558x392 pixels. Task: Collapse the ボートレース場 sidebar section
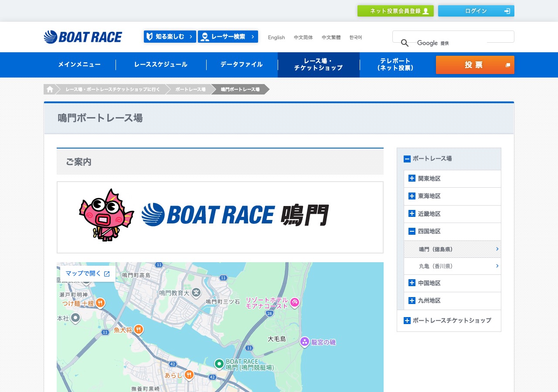(407, 159)
